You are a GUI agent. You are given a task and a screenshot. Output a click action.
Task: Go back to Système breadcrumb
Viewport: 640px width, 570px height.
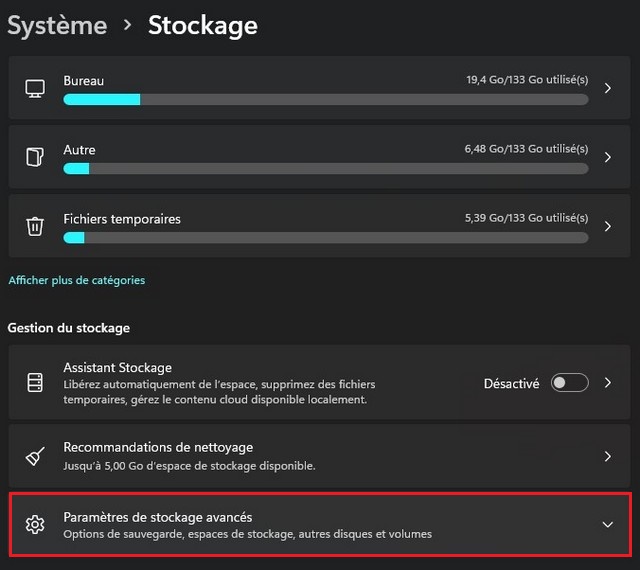[57, 25]
